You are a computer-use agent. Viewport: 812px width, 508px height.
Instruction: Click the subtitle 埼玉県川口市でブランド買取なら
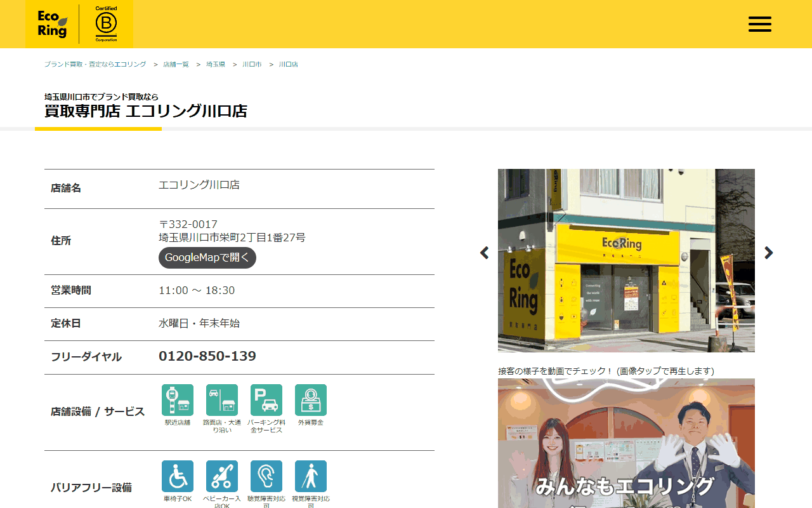(101, 97)
